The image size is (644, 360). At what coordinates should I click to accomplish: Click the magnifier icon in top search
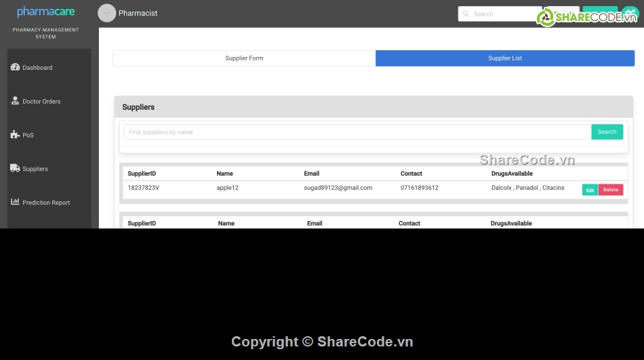466,14
